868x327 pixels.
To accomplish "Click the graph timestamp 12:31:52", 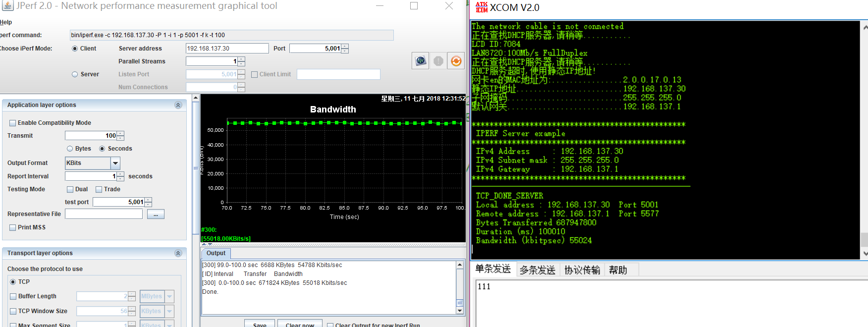I will pos(453,99).
